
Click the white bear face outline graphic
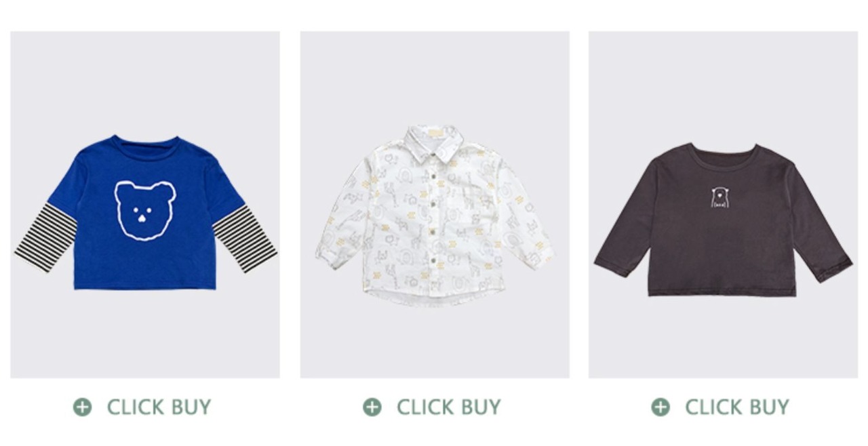(x=144, y=211)
